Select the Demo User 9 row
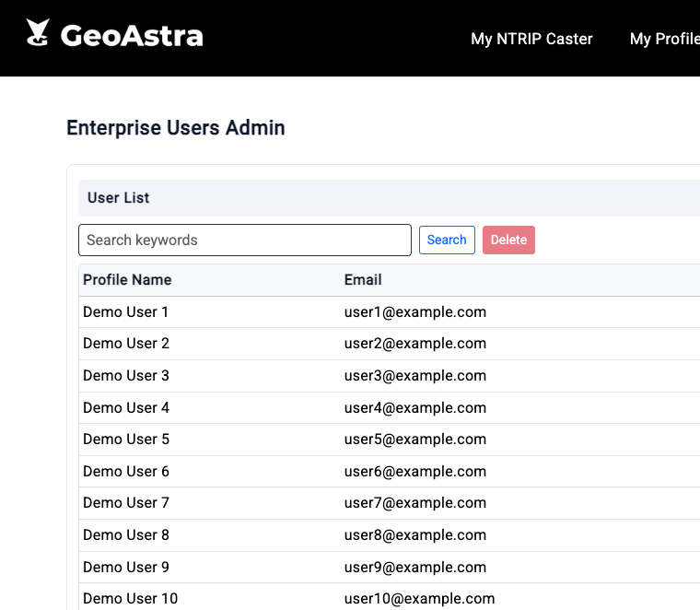Viewport: 700px width, 610px height. click(390, 567)
